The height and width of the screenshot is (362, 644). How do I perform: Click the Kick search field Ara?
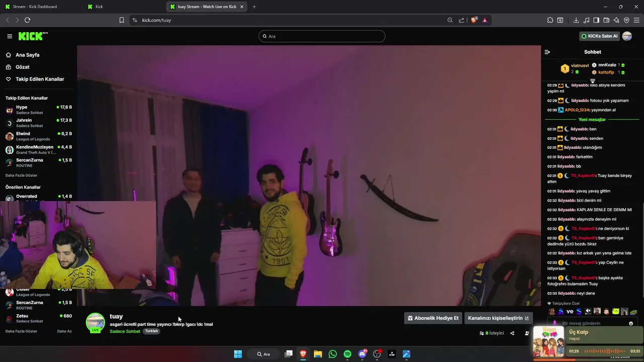pyautogui.click(x=322, y=36)
